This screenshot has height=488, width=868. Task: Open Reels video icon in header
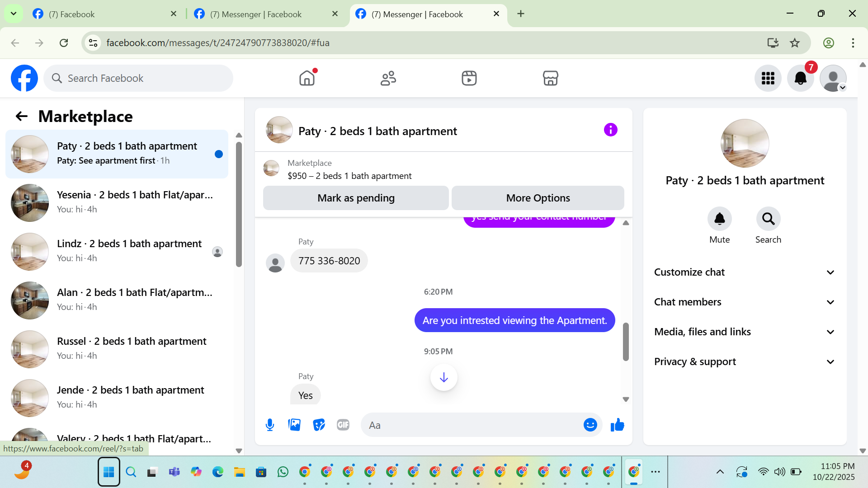tap(469, 78)
